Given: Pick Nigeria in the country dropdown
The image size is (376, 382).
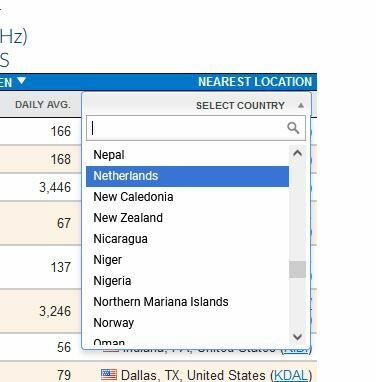Looking at the screenshot, I should coord(187,281).
